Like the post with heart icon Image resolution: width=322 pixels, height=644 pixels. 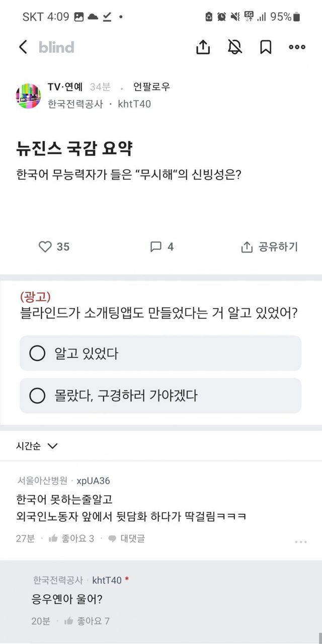[x=45, y=247]
